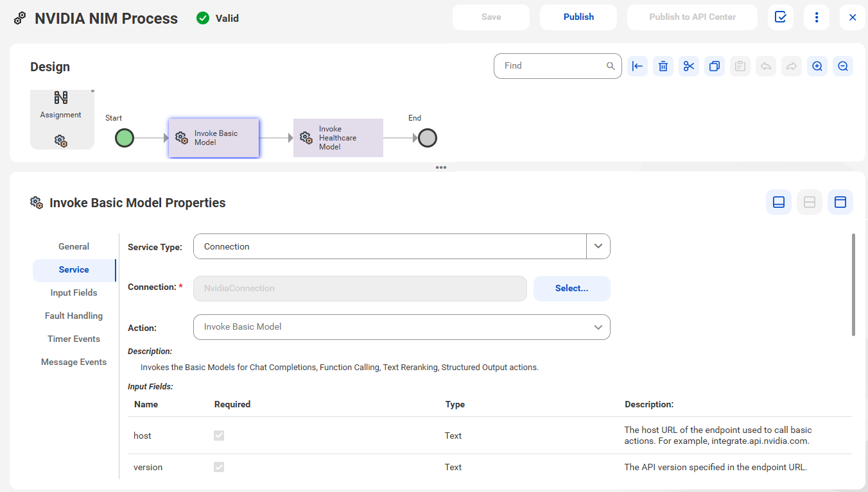Select the service gear icon below Assignment
Screen dimensions: 868x492
61,140
